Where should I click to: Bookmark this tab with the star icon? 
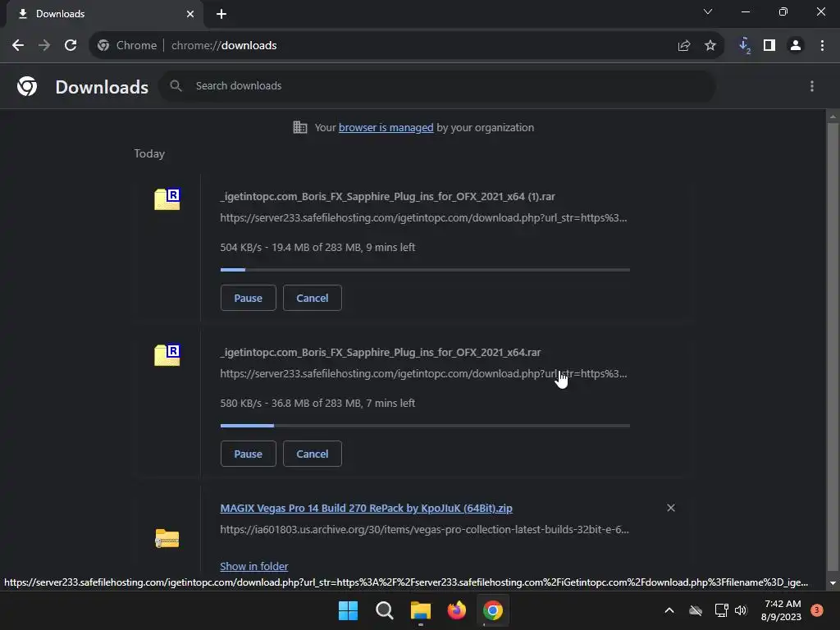tap(710, 46)
